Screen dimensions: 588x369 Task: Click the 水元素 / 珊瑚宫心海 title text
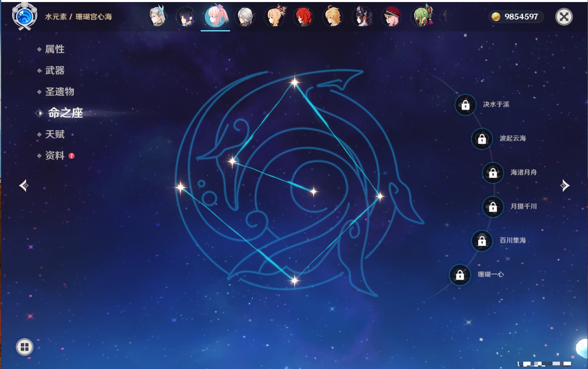tap(78, 17)
